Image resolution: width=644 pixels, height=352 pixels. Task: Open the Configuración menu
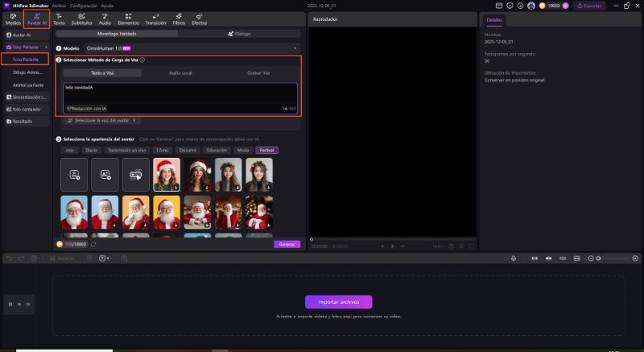[84, 6]
